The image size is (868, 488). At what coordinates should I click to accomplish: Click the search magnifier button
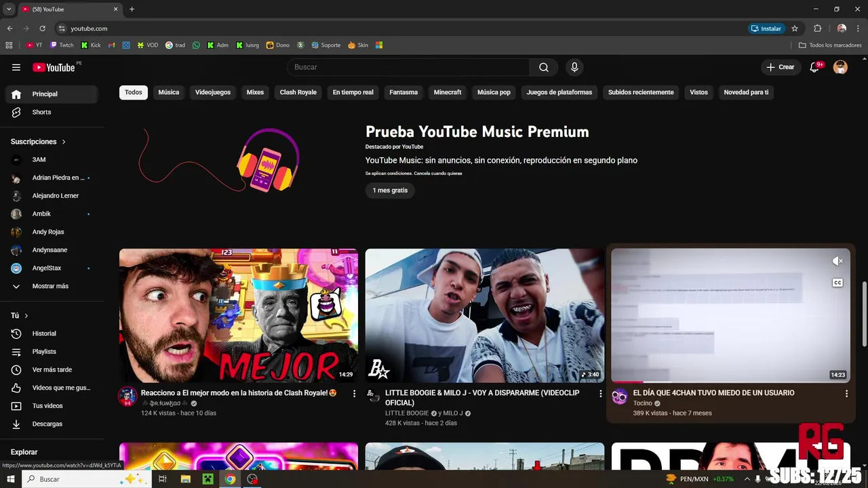point(544,67)
